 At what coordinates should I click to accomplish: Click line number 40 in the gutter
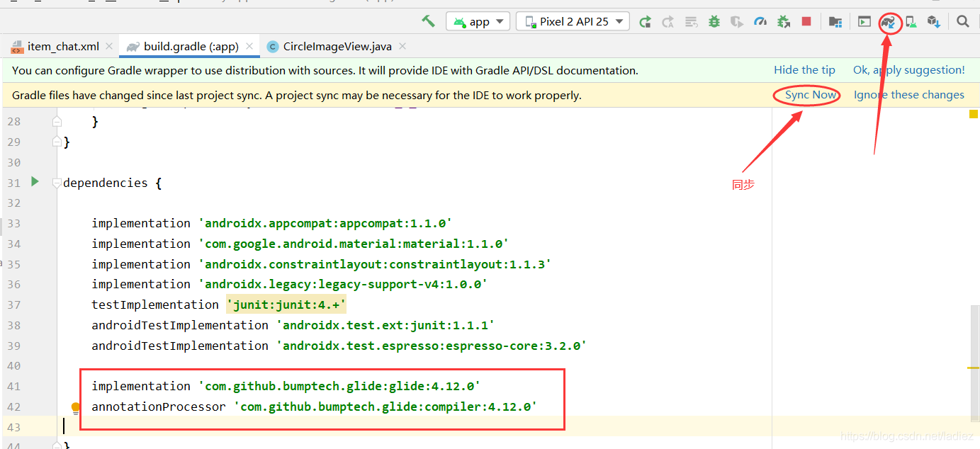tap(13, 365)
